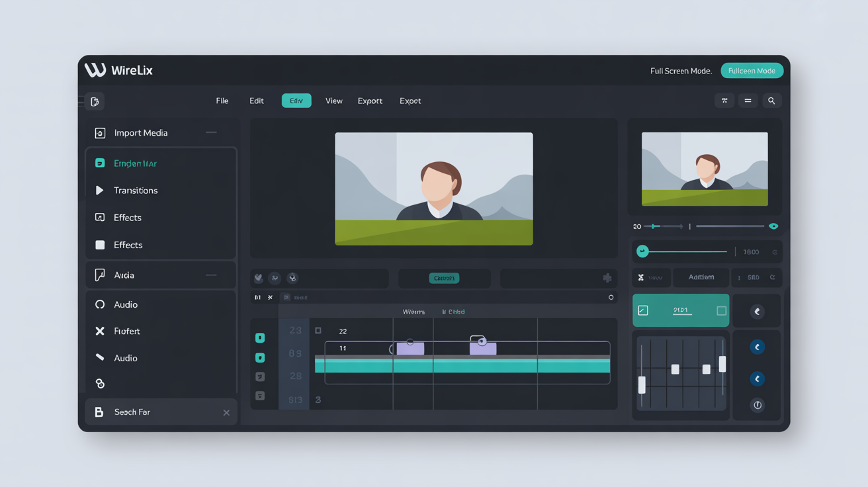Click the power icon at the right panel bottom

[758, 405]
